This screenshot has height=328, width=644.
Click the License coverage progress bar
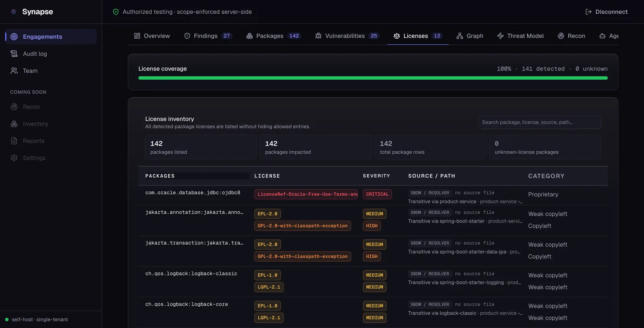pos(373,78)
